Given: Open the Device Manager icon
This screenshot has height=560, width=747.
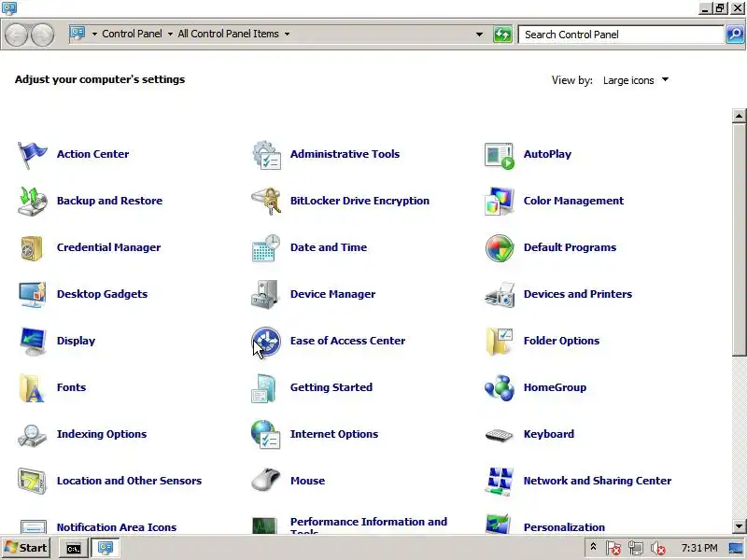Looking at the screenshot, I should tap(265, 295).
